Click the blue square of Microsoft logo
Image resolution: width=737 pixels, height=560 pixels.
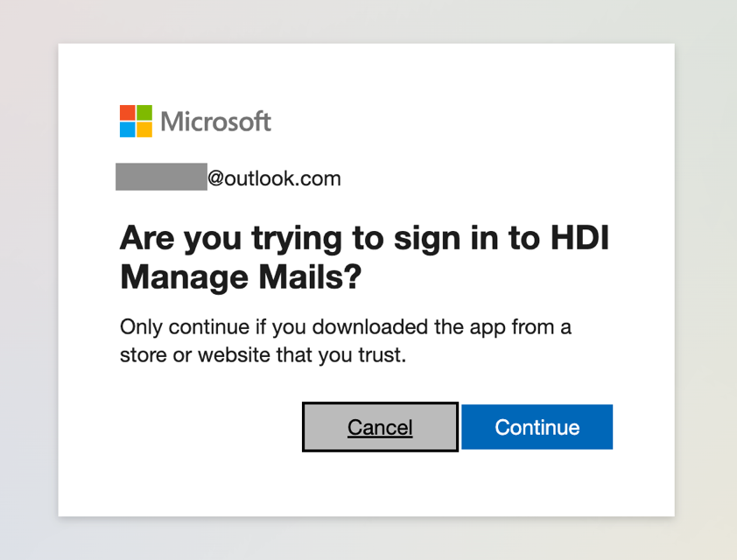[x=128, y=129]
